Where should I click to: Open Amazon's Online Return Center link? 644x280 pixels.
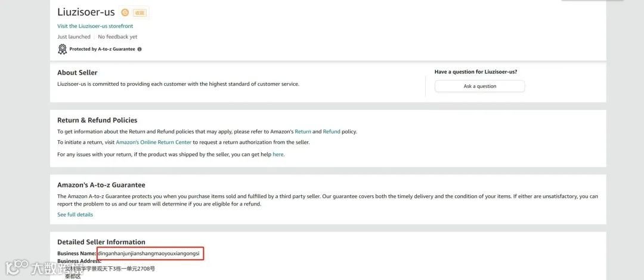tap(154, 142)
